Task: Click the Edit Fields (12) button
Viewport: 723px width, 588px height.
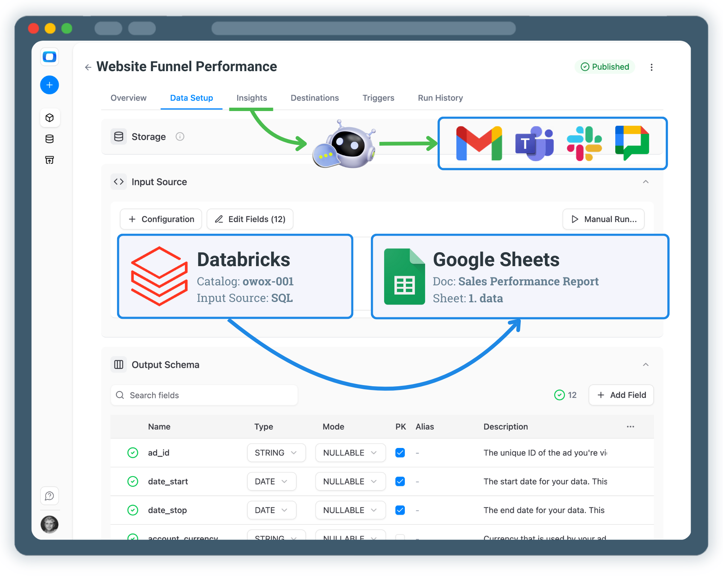Action: pyautogui.click(x=250, y=219)
